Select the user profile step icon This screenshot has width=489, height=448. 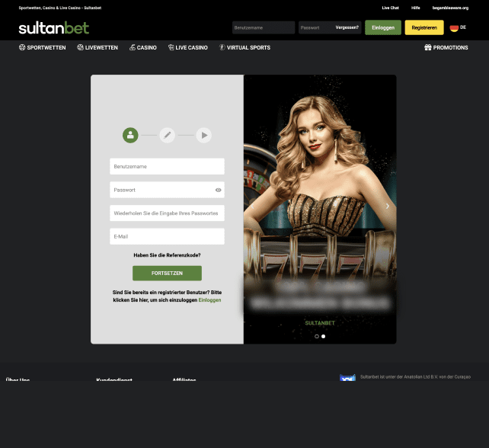click(x=130, y=135)
